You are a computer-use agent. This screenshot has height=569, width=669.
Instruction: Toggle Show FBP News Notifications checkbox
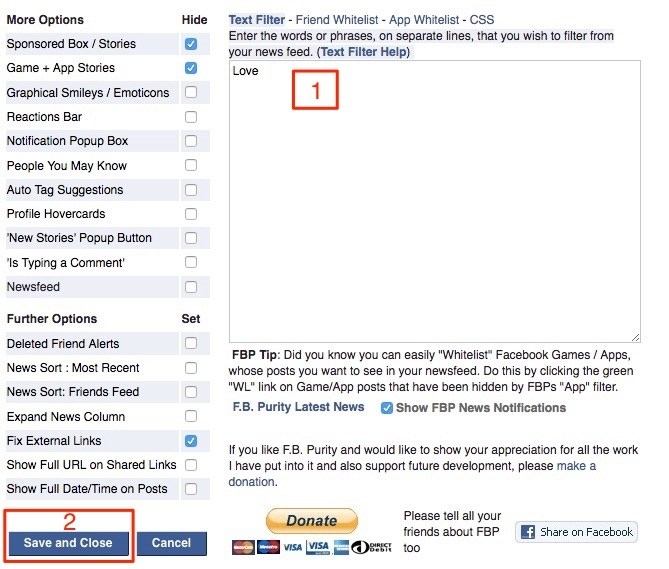(387, 408)
